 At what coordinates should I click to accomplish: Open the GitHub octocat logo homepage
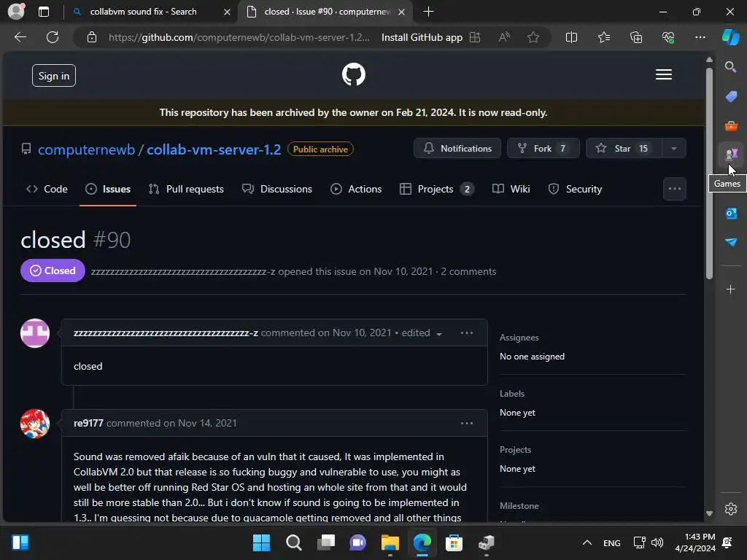click(x=354, y=75)
